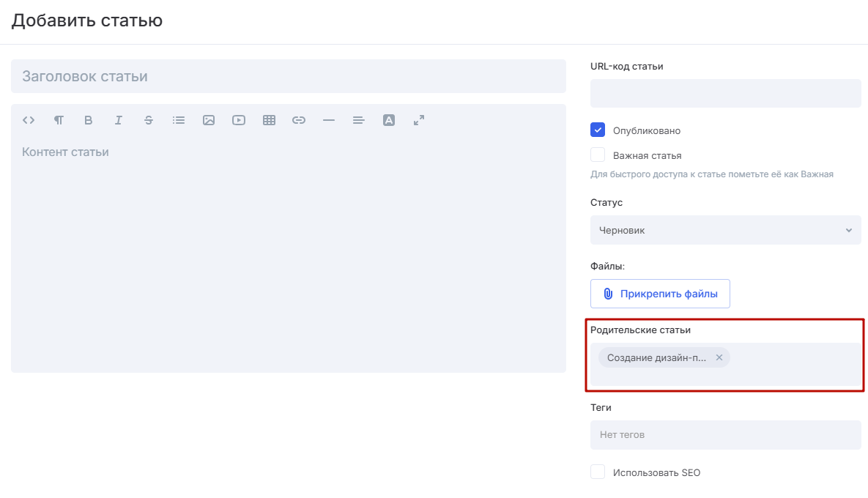
Task: Open text alignment options
Action: click(x=359, y=120)
